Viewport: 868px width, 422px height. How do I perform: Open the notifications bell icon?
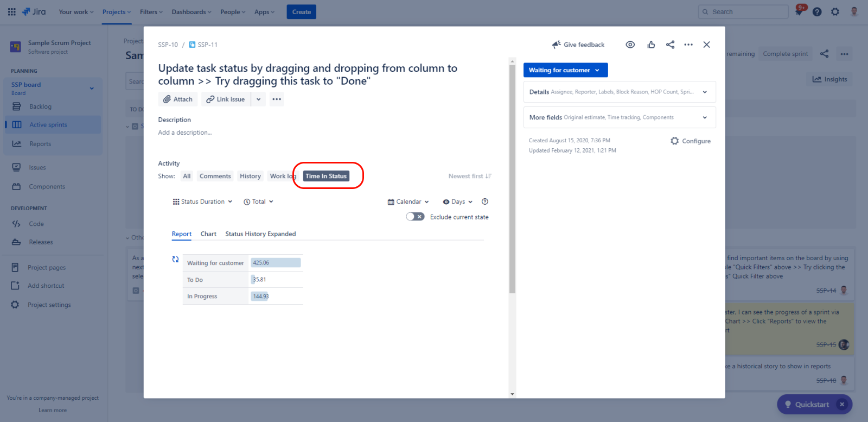[799, 12]
